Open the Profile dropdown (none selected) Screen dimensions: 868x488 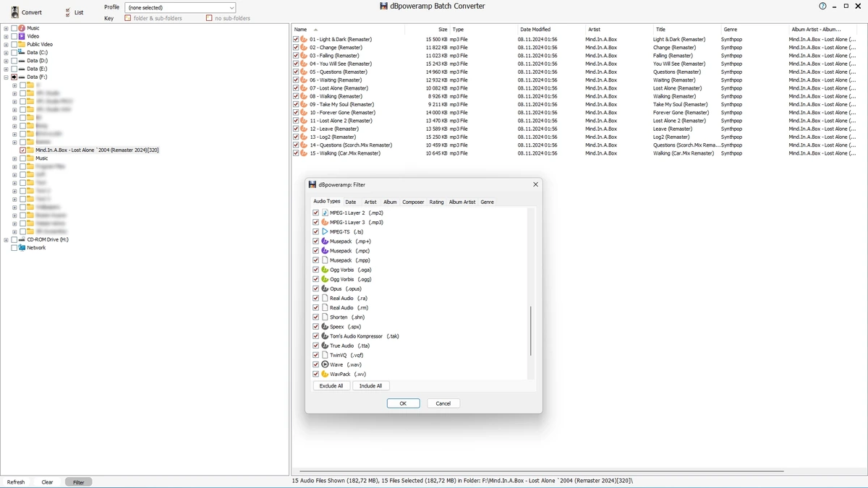(x=180, y=7)
